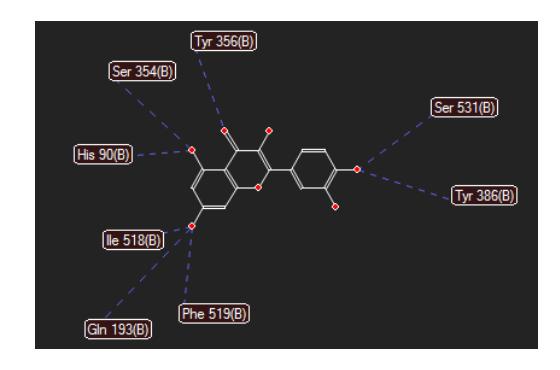Select the ring oxygen atom in the chromone
The height and width of the screenshot is (370, 560).
tap(258, 188)
